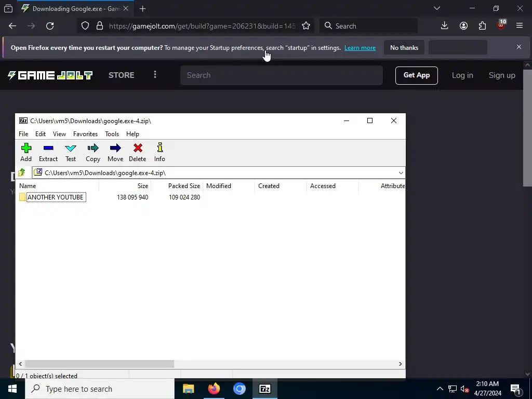
Task: Show hidden system tray icons
Action: [x=440, y=389]
